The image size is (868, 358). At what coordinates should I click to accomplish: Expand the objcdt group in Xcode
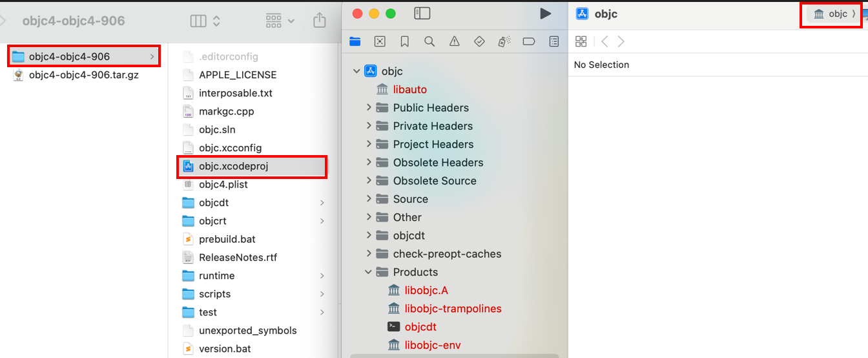369,235
